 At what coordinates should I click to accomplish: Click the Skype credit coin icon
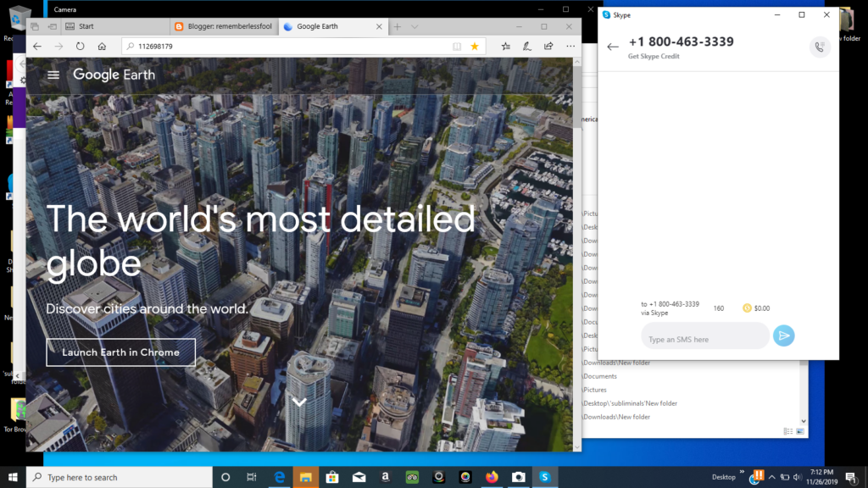(747, 308)
